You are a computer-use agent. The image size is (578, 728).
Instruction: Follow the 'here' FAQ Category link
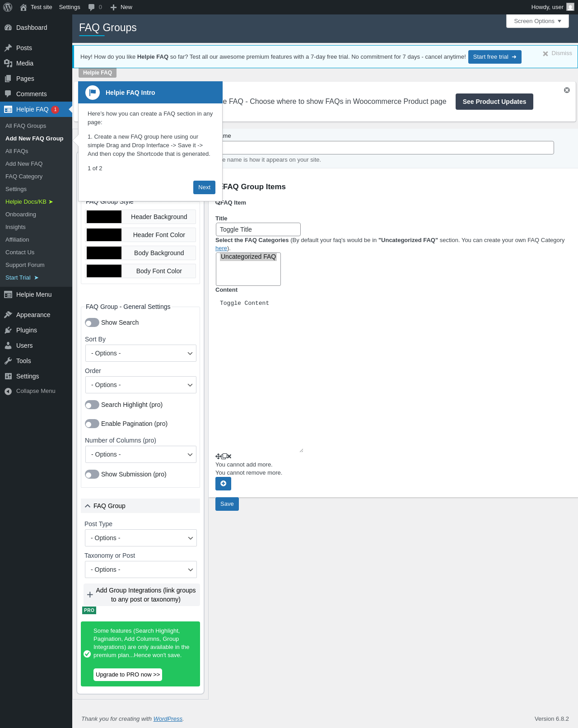pos(221,248)
